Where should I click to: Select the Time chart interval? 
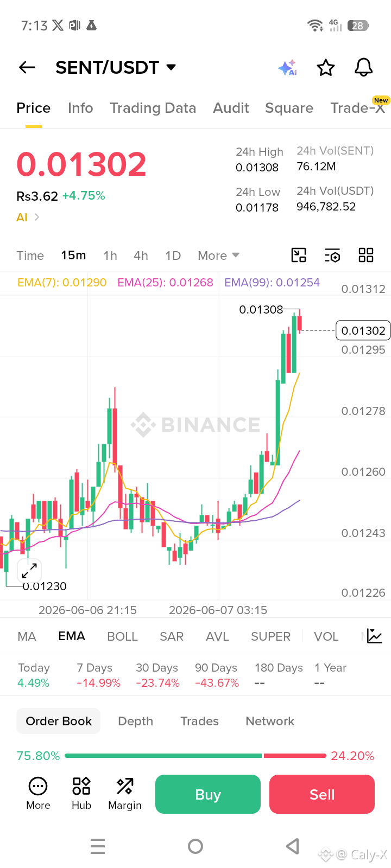tap(30, 256)
